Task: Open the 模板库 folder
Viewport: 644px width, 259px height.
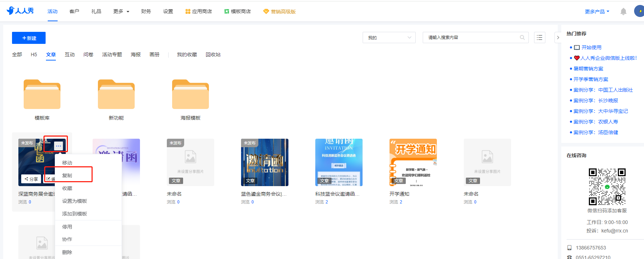Action: [42, 94]
